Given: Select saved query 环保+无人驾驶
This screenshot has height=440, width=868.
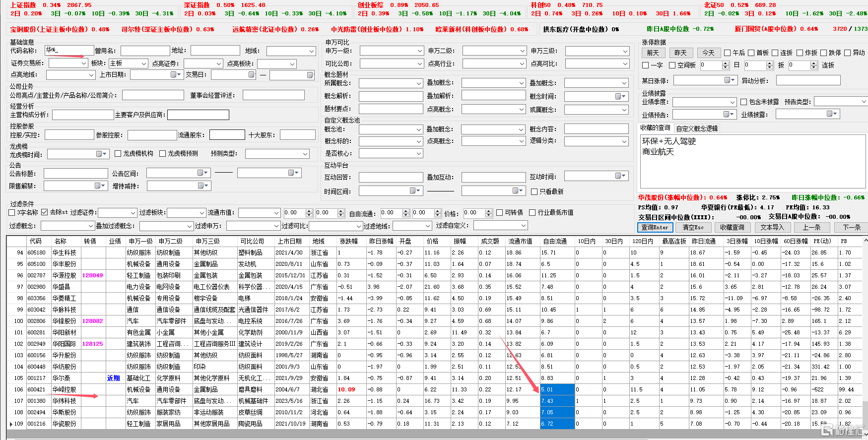Looking at the screenshot, I should [x=669, y=141].
